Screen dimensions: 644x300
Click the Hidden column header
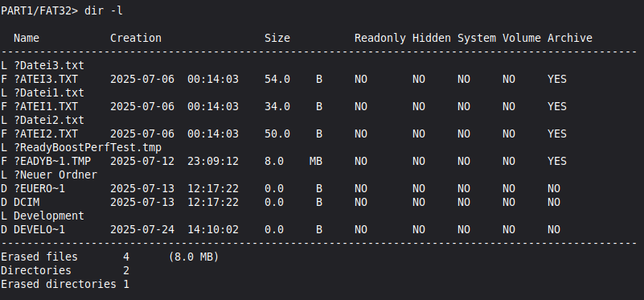tap(432, 39)
